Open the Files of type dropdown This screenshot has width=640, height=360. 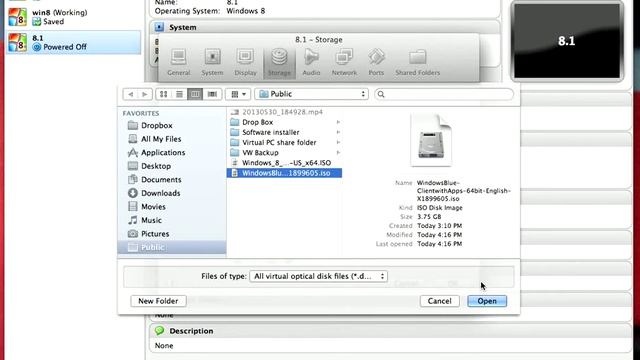click(x=318, y=276)
